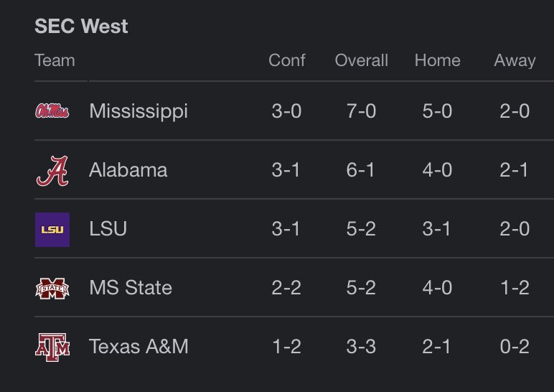The image size is (554, 392).
Task: Click the SEC West division heading
Action: 81,26
